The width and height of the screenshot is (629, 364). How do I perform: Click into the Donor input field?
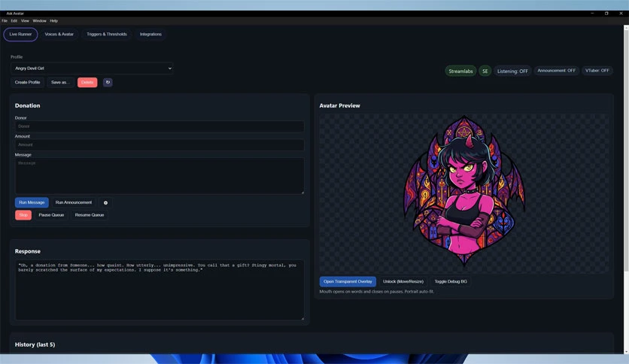[x=160, y=126]
